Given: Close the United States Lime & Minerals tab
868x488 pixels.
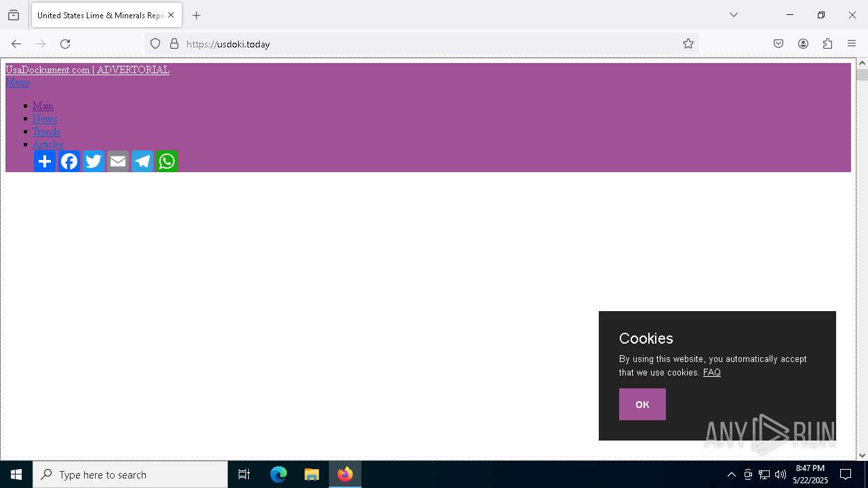Looking at the screenshot, I should point(171,15).
